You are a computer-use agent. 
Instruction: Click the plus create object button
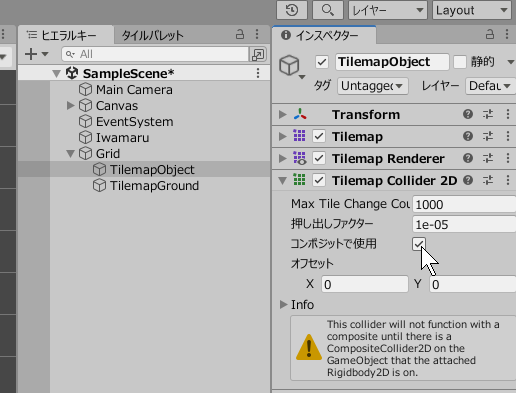coord(31,54)
